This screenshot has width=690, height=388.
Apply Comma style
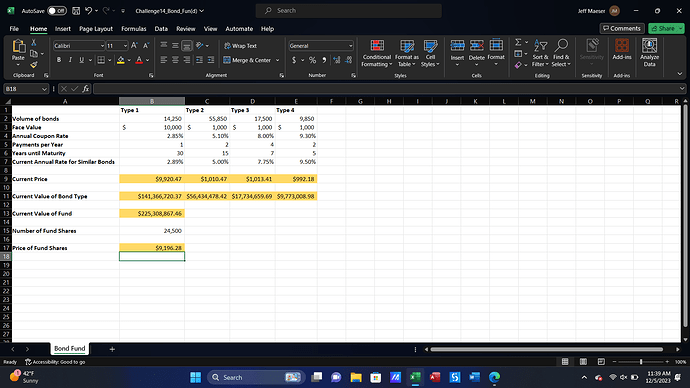(x=324, y=60)
